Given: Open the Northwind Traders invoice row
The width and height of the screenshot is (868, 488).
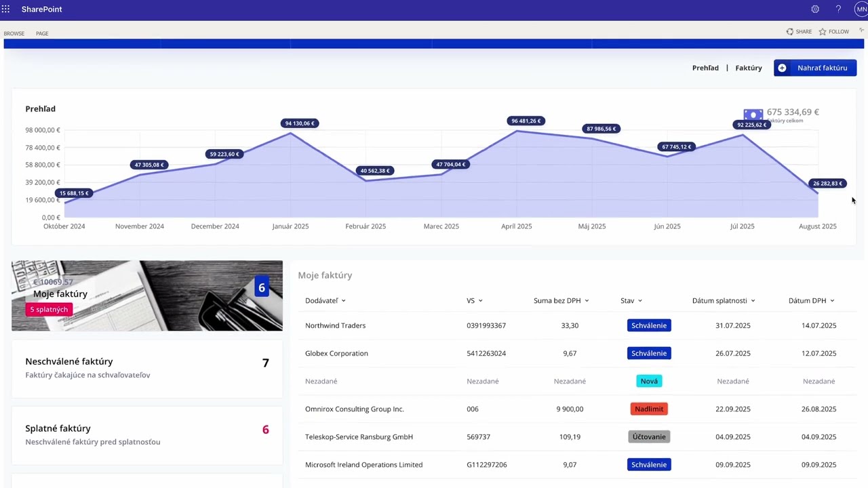Looking at the screenshot, I should (x=576, y=325).
